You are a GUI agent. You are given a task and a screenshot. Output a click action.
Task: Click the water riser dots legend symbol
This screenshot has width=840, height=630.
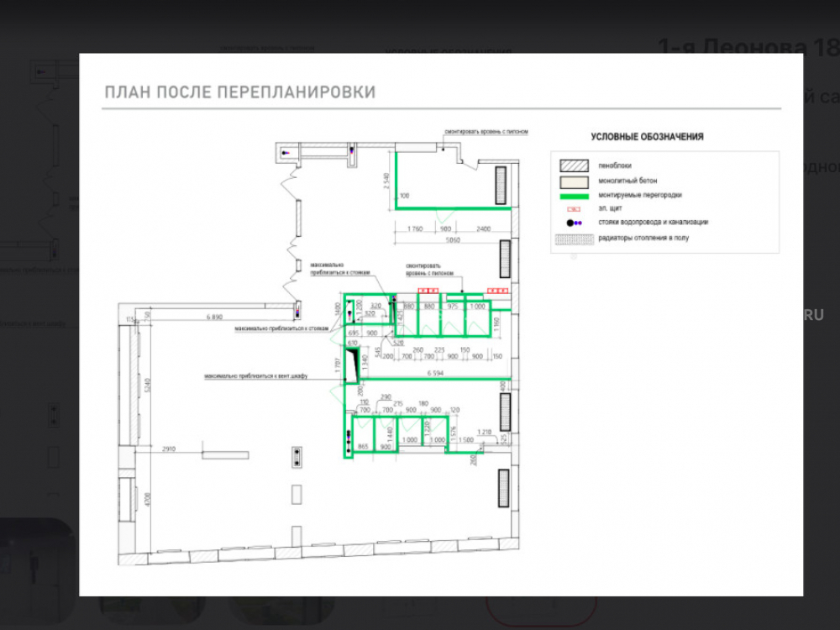click(x=574, y=223)
